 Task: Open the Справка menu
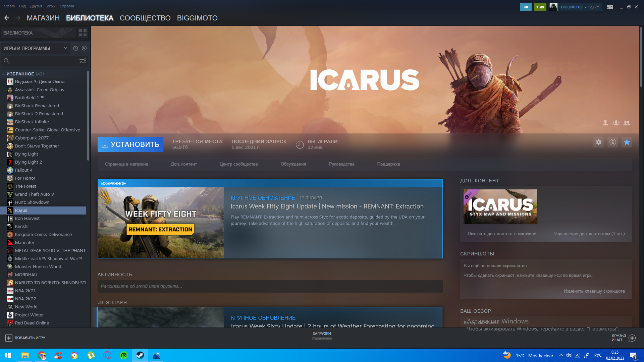coord(67,6)
